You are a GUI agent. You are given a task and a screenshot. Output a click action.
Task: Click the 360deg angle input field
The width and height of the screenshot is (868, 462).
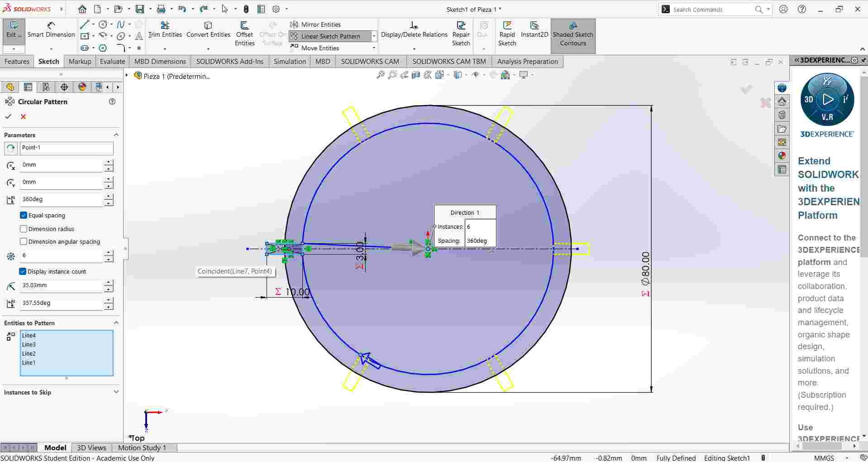[62, 199]
